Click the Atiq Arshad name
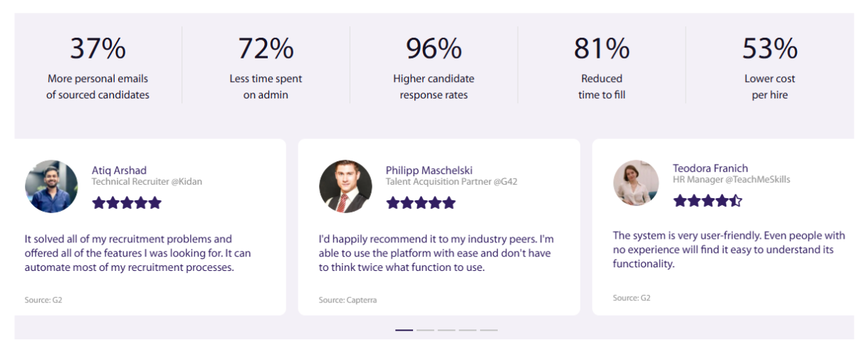Screen dimensions: 868x355 (x=119, y=170)
